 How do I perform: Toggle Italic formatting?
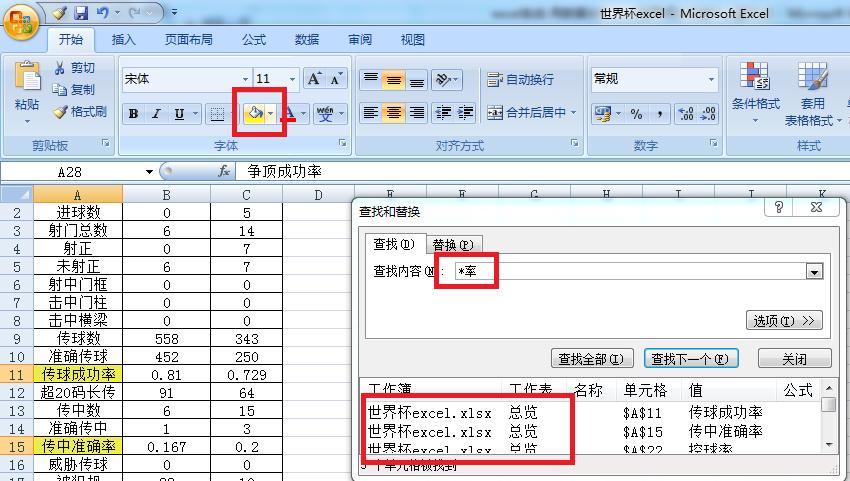click(x=156, y=114)
